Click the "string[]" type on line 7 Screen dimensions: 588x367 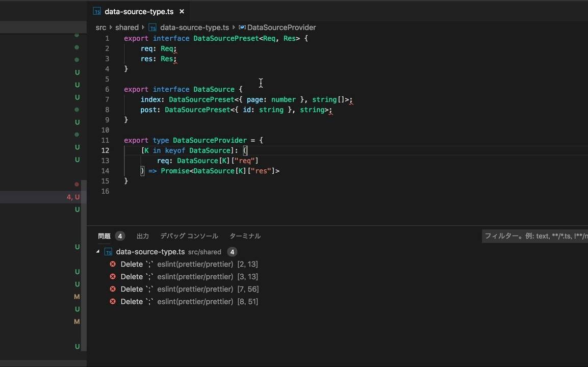coord(328,99)
